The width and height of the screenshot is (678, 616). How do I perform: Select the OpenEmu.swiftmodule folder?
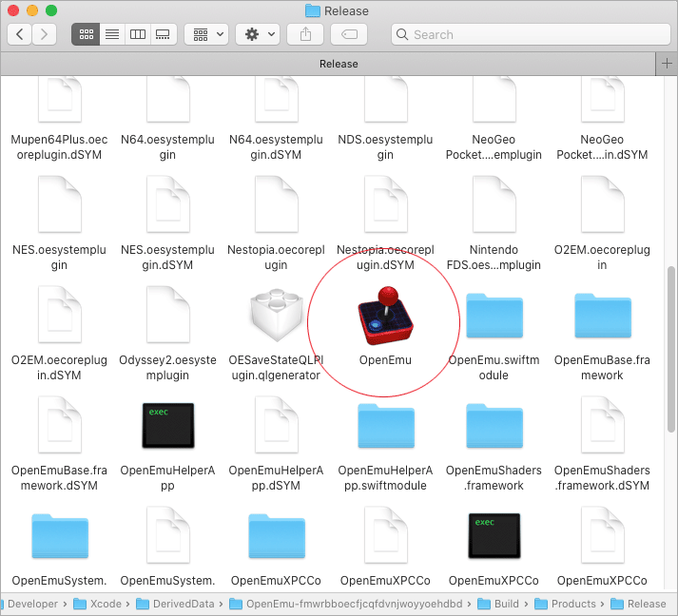coord(494,316)
